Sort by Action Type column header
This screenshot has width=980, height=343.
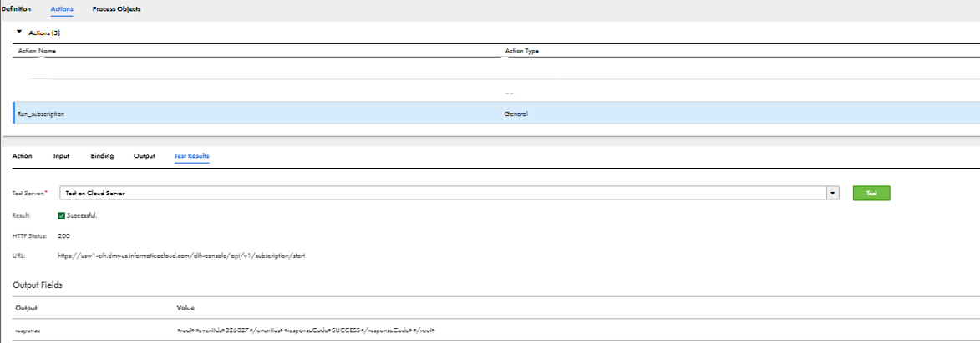(521, 51)
